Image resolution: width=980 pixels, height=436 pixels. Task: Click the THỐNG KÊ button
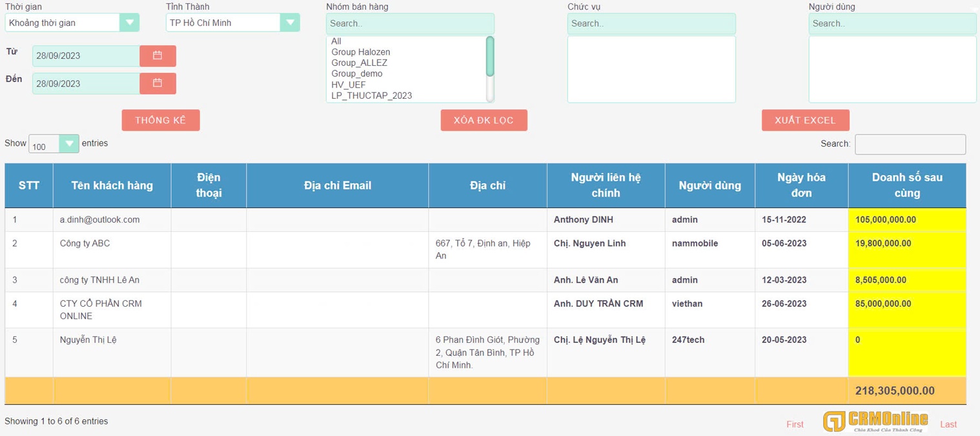pos(161,120)
